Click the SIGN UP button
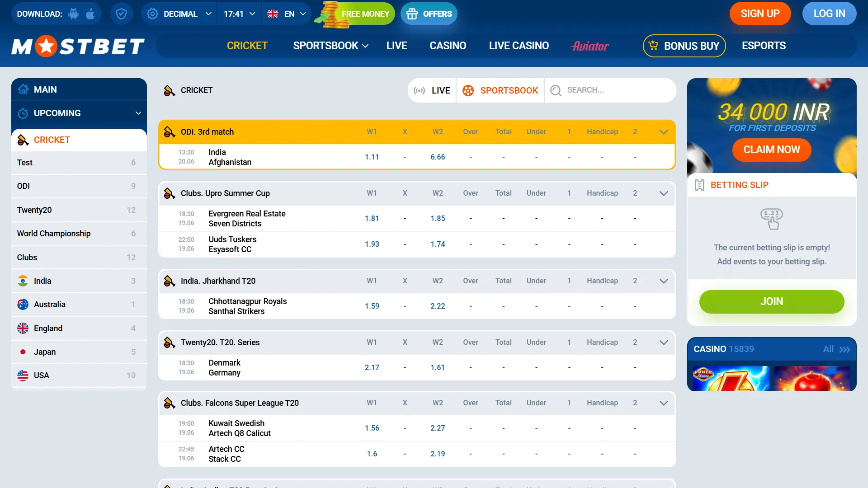Image resolution: width=868 pixels, height=488 pixels. click(760, 14)
